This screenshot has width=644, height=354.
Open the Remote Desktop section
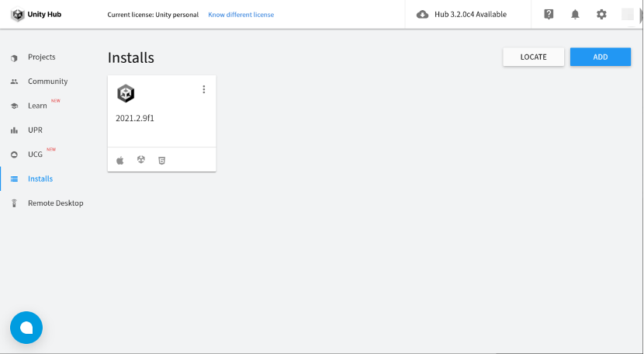55,203
